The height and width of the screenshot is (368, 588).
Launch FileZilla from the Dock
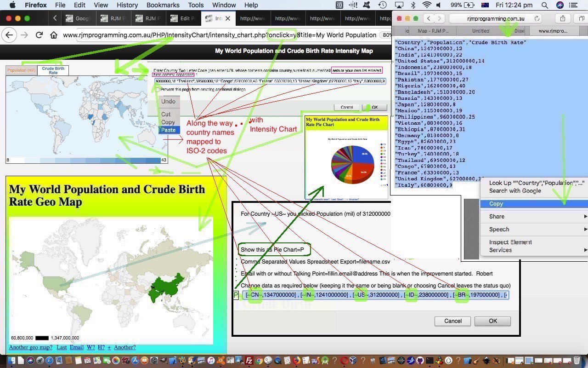[249, 361]
